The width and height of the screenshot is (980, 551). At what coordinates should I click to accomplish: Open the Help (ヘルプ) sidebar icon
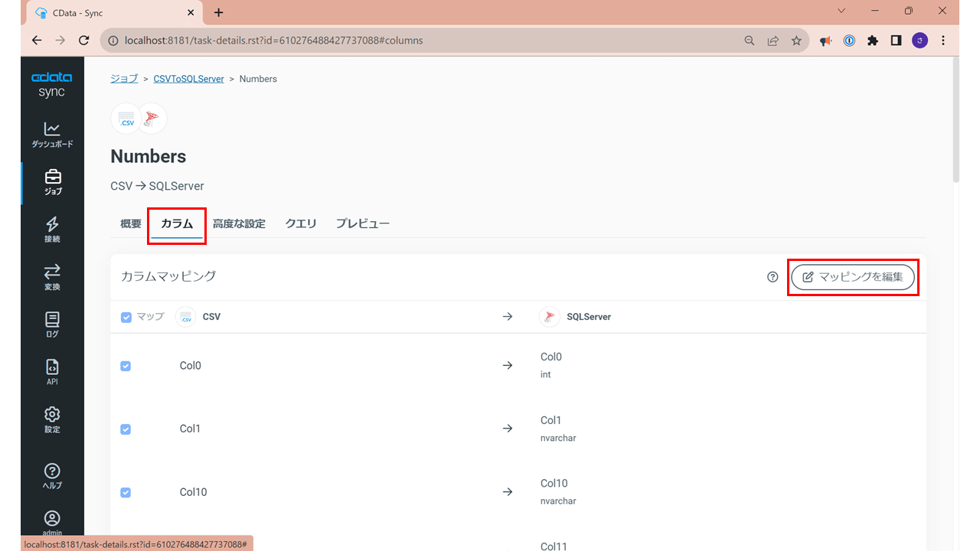point(52,476)
